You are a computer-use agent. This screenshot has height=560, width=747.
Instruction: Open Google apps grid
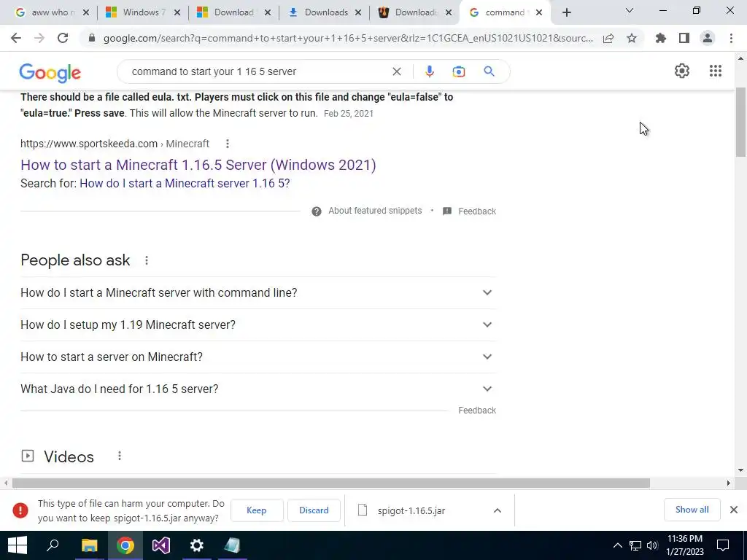tap(715, 71)
